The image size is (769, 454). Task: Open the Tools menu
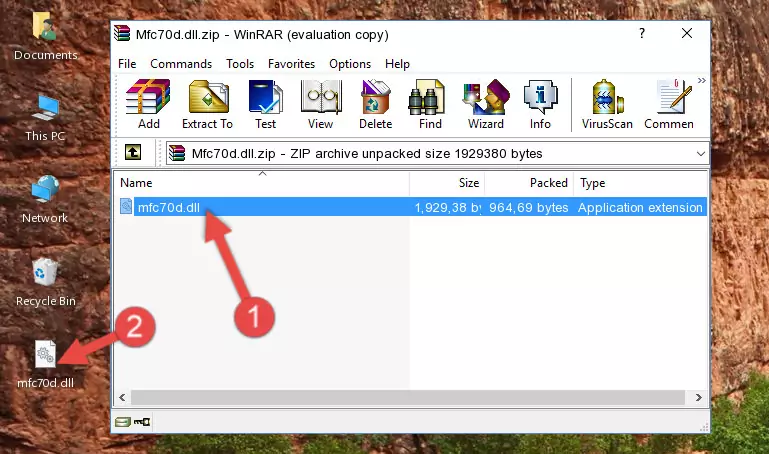240,64
